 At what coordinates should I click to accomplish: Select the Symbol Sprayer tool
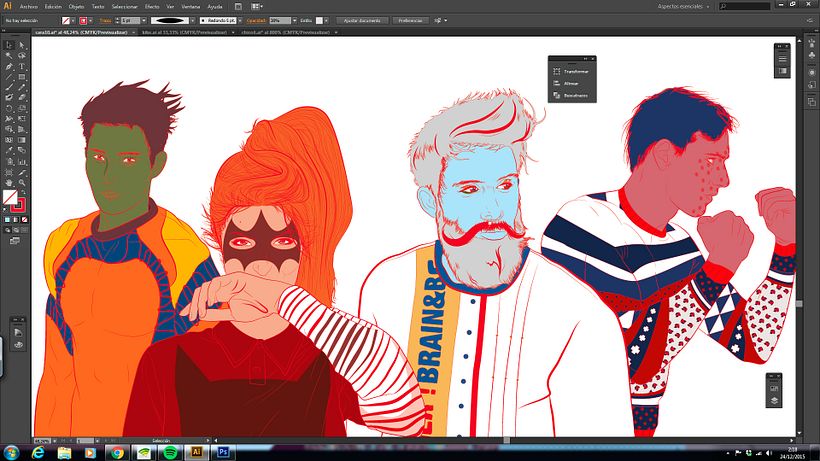click(x=9, y=162)
